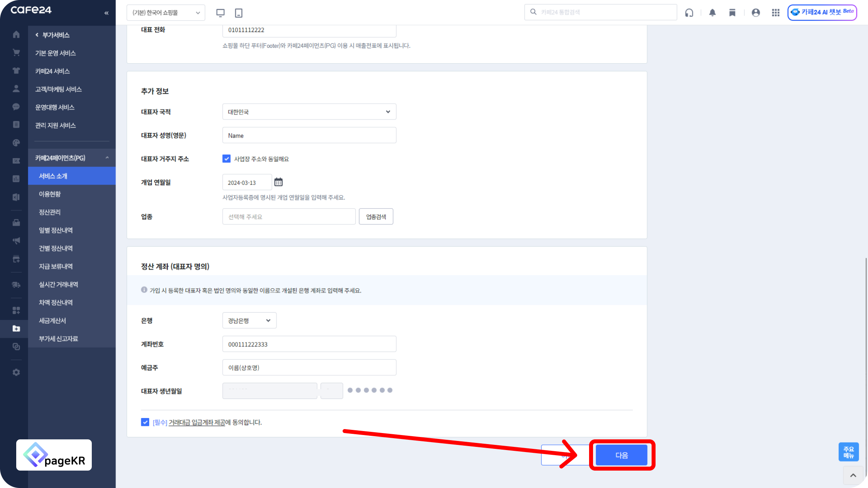Open the customer support headset icon
This screenshot has width=868, height=488.
pyautogui.click(x=689, y=13)
